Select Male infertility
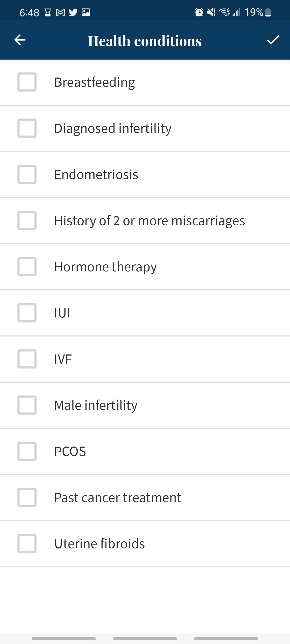Image resolution: width=290 pixels, height=644 pixels. pos(27,405)
